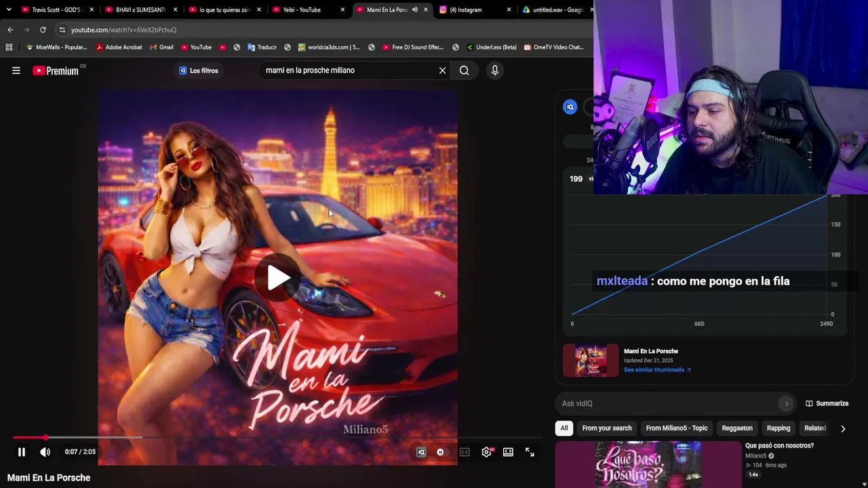Pause the video with the pause button
Viewport: 868px width, 488px height.
22,452
